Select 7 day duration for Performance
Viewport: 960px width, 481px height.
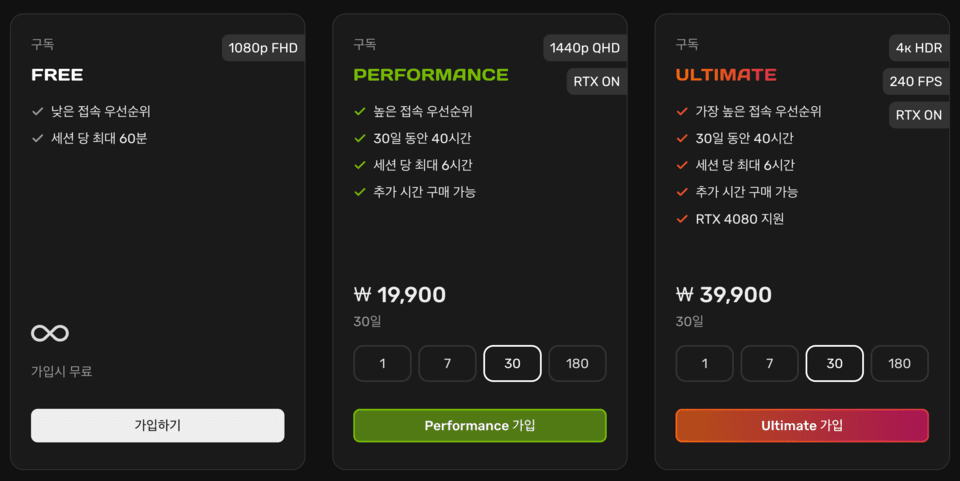pyautogui.click(x=448, y=364)
